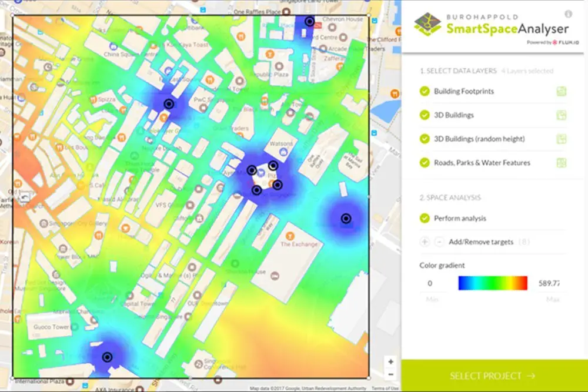Click the SmartSpace Analyser logo icon
This screenshot has height=392, width=588.
[x=428, y=24]
